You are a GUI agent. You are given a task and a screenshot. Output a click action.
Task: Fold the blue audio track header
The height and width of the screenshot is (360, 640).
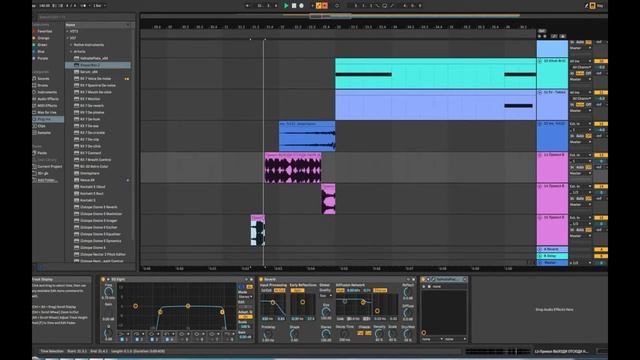[540, 124]
